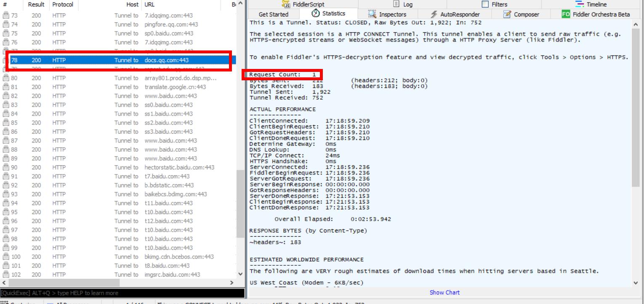Sort sessions by the Protocol column
The image size is (644, 304).
pyautogui.click(x=63, y=5)
